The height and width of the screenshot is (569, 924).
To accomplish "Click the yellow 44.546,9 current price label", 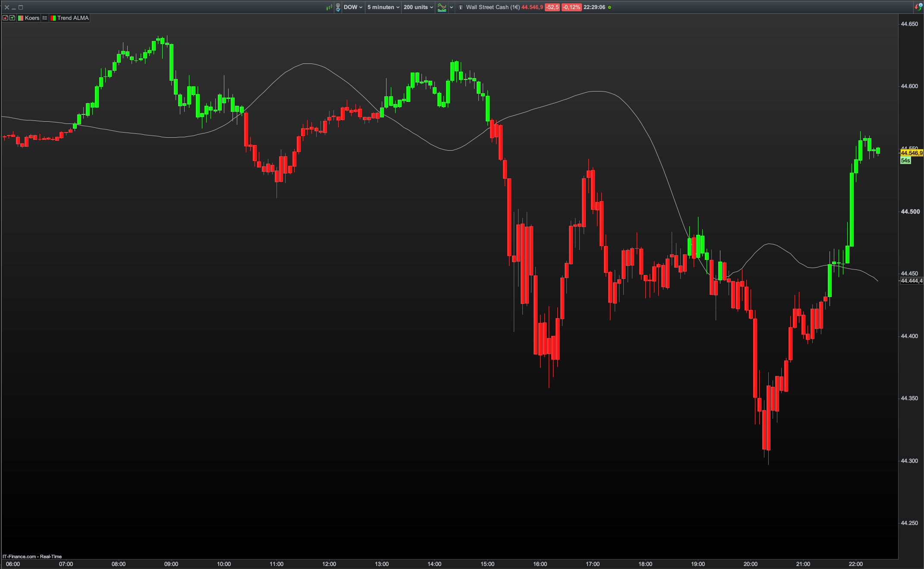I will coord(911,153).
